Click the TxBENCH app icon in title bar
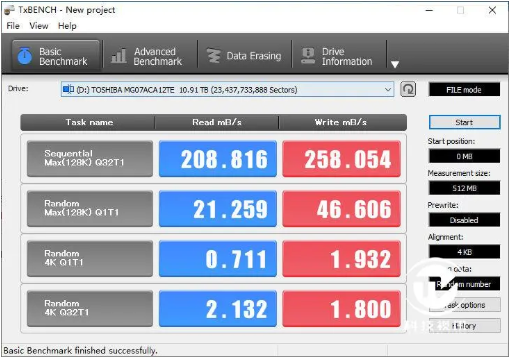The image size is (513, 361). click(9, 10)
